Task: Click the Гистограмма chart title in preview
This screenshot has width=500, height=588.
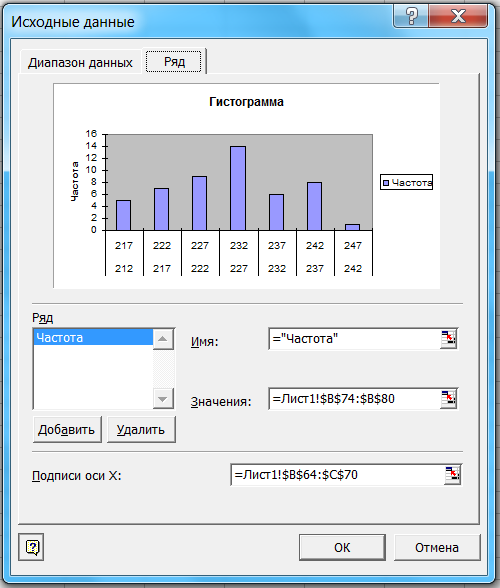Action: coord(246,102)
